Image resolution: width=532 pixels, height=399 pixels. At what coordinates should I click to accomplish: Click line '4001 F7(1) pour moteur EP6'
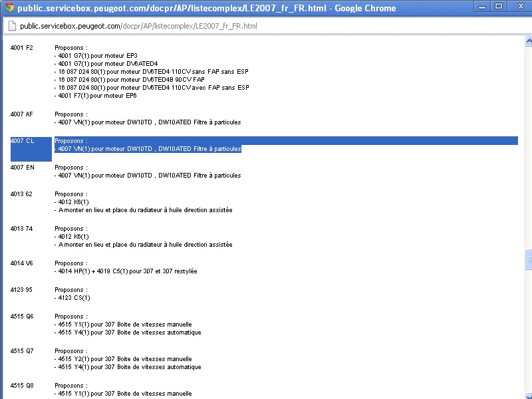pyautogui.click(x=95, y=96)
